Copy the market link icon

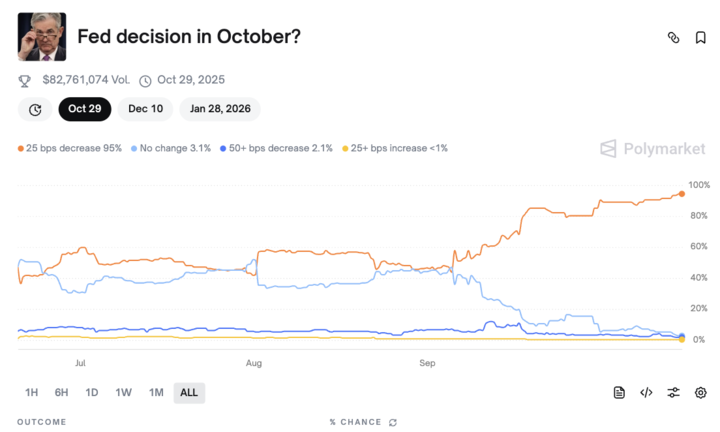[x=673, y=37]
